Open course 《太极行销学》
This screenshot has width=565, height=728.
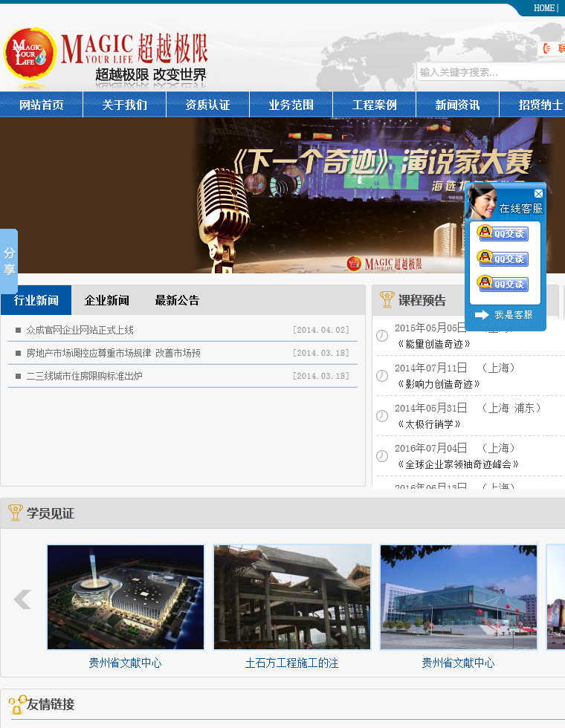[429, 424]
